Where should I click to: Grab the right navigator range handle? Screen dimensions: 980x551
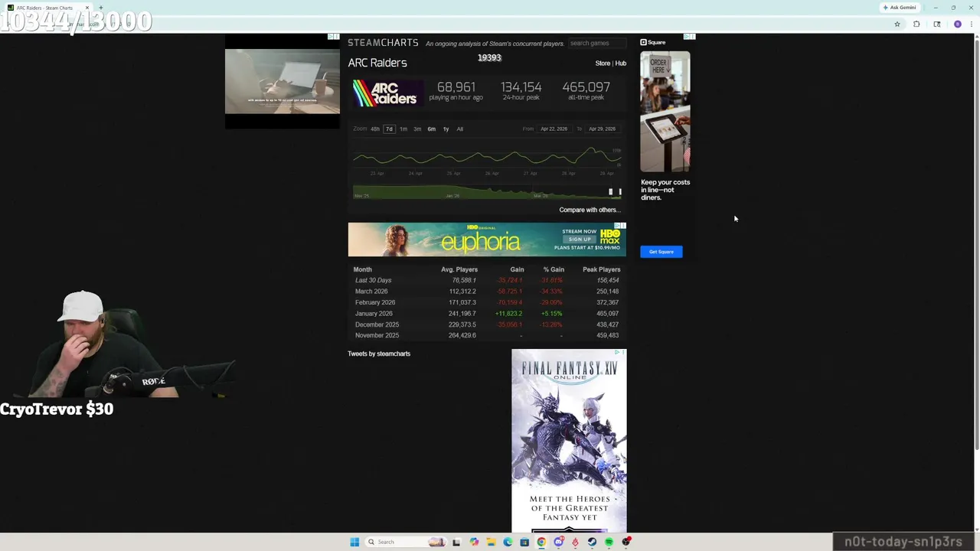(620, 192)
